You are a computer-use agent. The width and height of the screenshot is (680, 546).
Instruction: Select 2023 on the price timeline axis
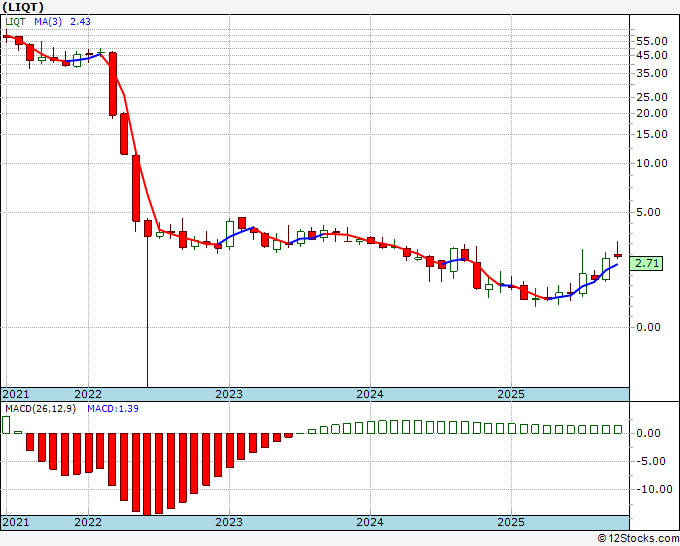tap(229, 394)
